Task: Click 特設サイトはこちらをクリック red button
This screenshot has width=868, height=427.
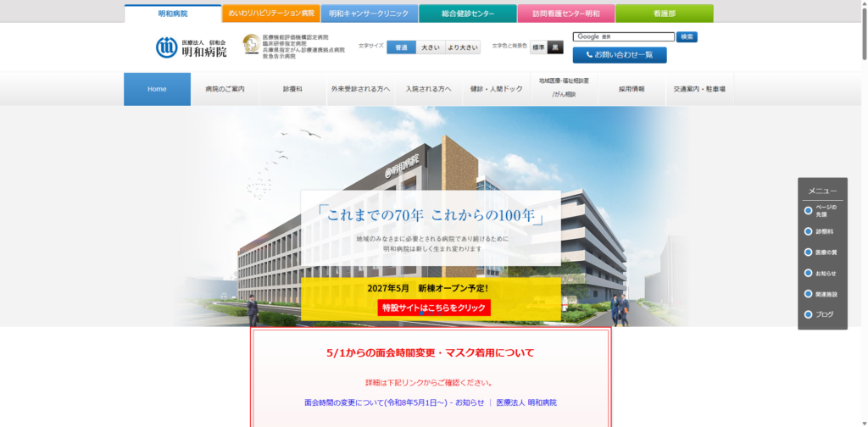Action: [x=434, y=308]
